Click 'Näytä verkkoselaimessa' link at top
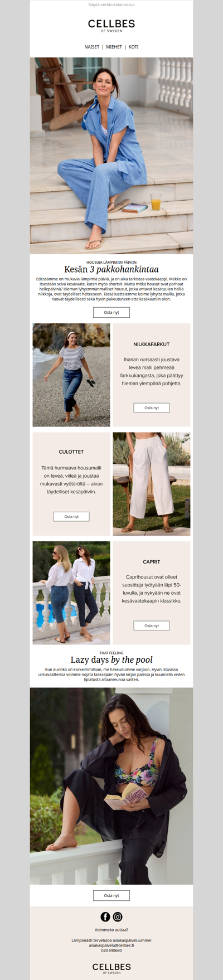The height and width of the screenshot is (980, 223). (x=111, y=4)
